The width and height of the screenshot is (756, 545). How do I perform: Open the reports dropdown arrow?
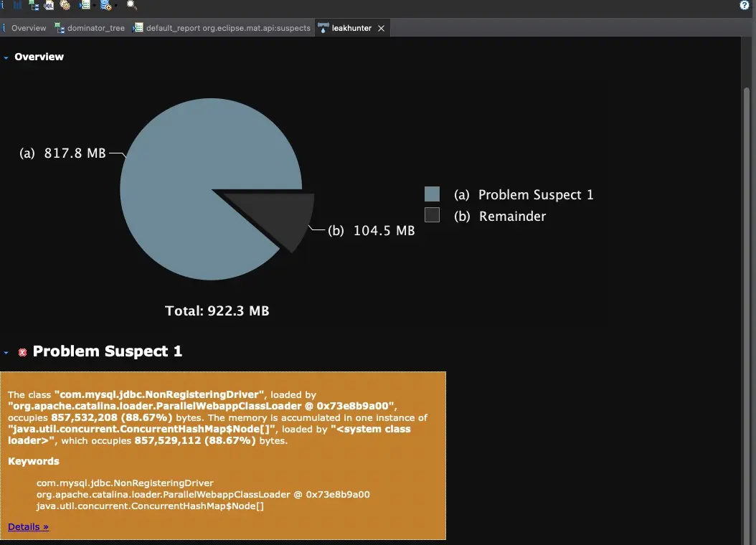click(94, 5)
